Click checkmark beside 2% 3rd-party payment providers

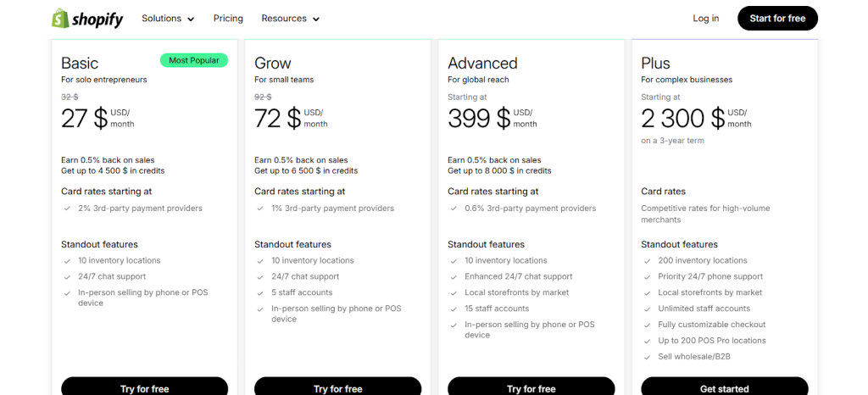[66, 209]
